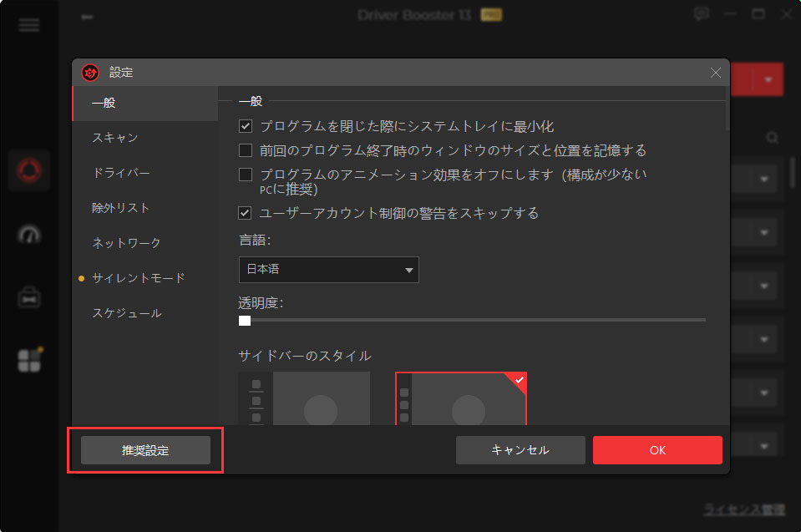Screen dimensions: 801x532
Task: Confirm settings with the red OK button
Action: coord(657,450)
